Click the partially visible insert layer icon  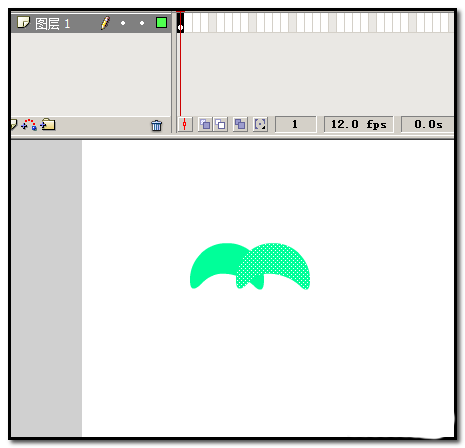pyautogui.click(x=13, y=124)
